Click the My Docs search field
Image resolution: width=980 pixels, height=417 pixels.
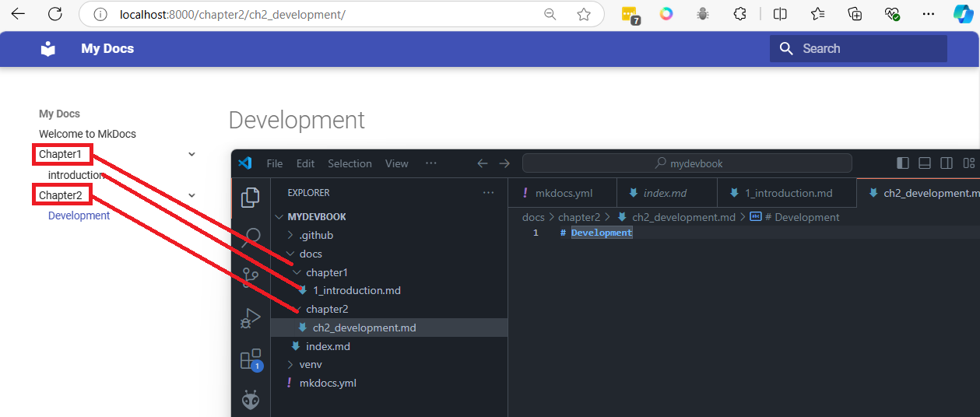(858, 48)
